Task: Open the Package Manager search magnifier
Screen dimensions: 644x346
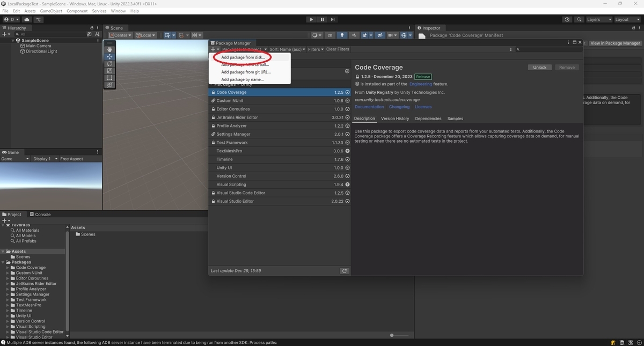Action: pos(517,49)
